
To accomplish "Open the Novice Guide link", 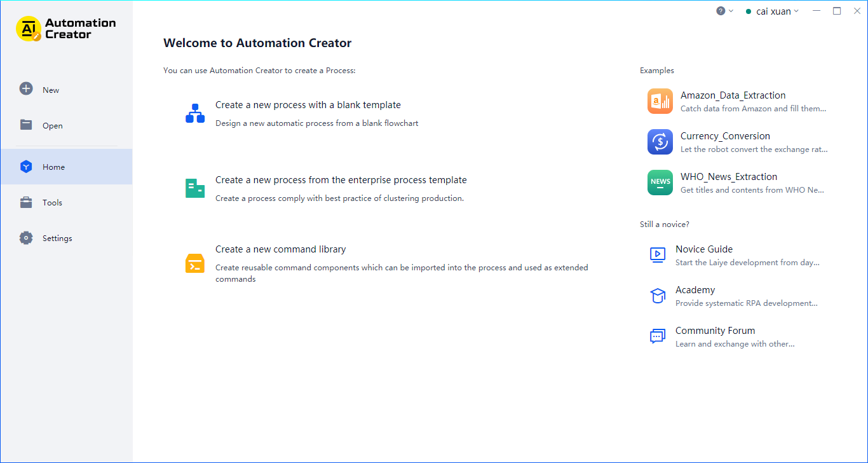I will [704, 249].
